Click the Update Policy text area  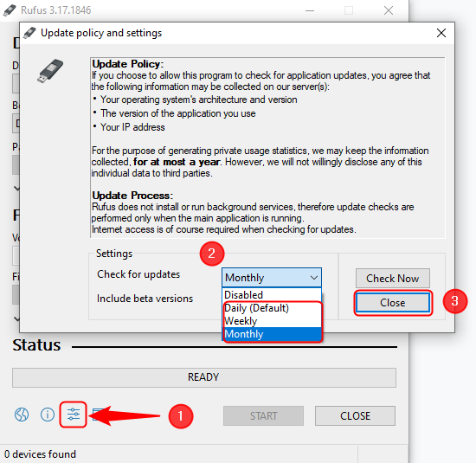(267, 147)
